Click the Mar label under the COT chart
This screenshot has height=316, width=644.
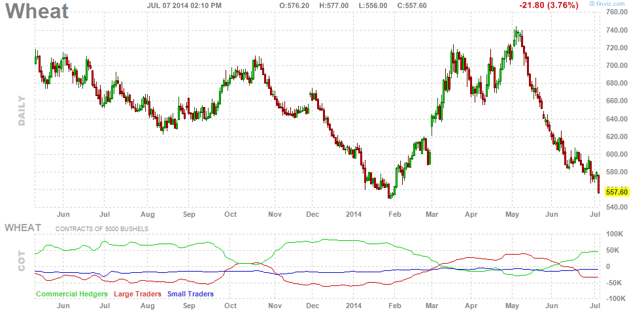coord(432,306)
